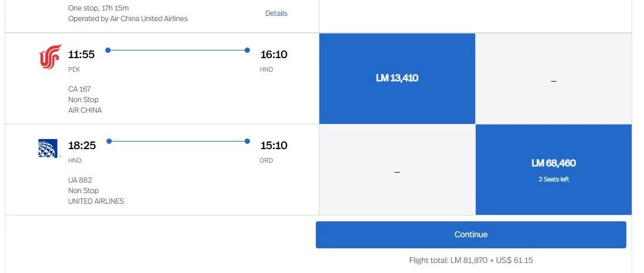This screenshot has width=644, height=273.
Task: Click the unavailable fare cell in United row
Action: click(397, 170)
